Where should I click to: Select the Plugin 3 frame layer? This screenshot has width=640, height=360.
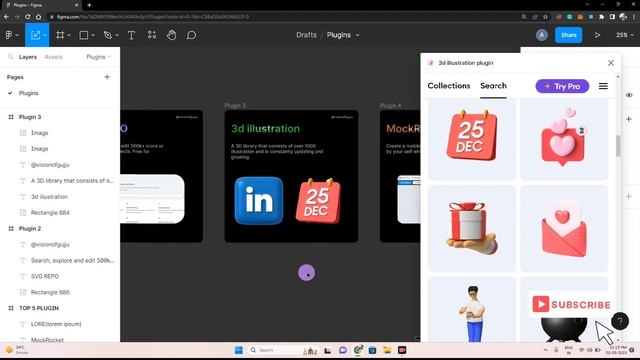[x=30, y=117]
